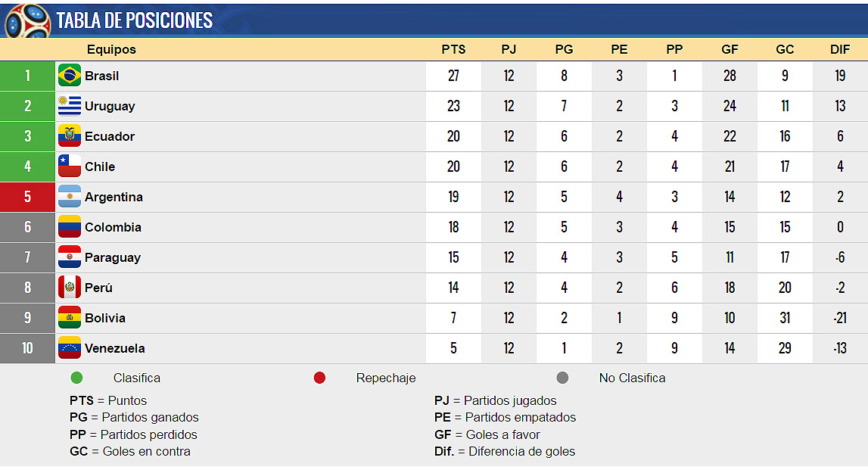The height and width of the screenshot is (470, 868).
Task: Click the Chile flag icon
Action: [x=70, y=167]
